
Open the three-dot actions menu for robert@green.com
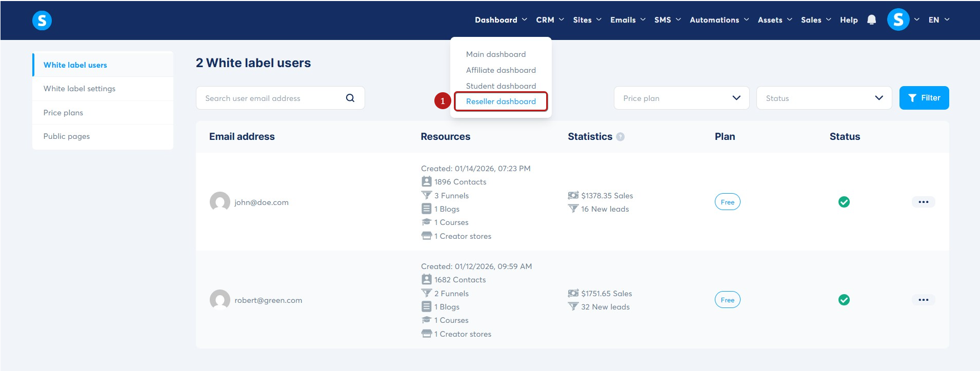click(x=924, y=300)
